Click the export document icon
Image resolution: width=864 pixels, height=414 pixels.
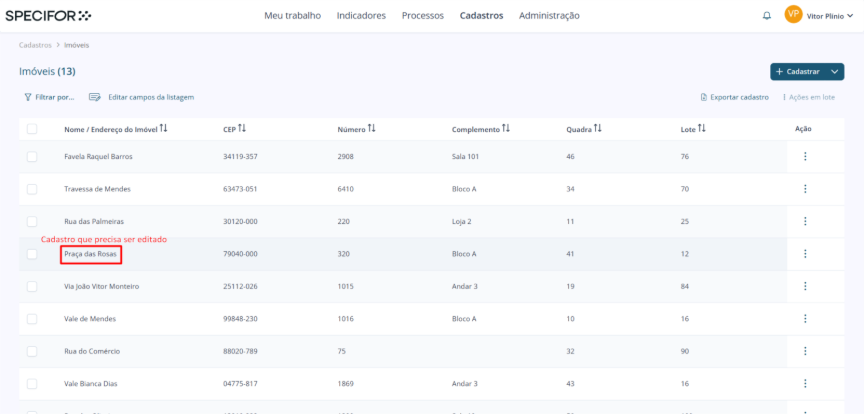click(x=704, y=97)
